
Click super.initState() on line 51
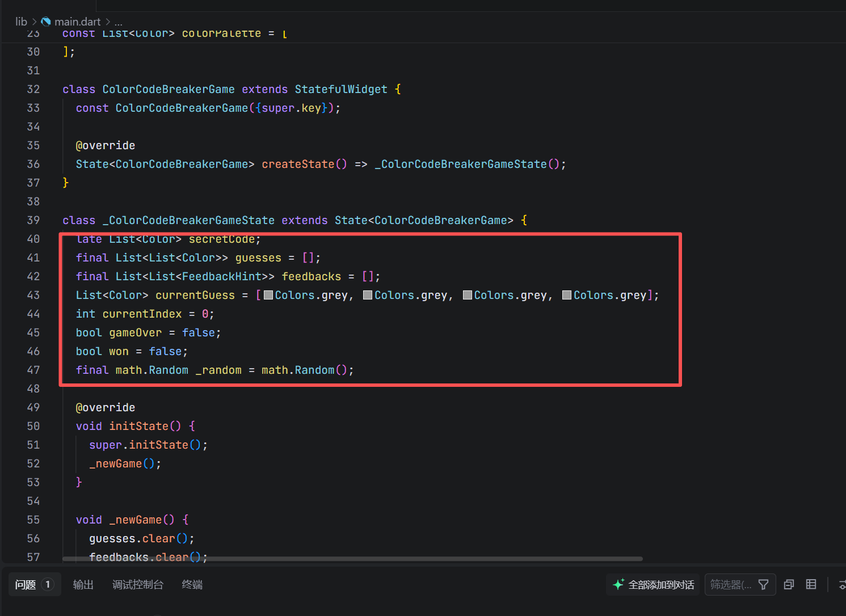click(145, 445)
